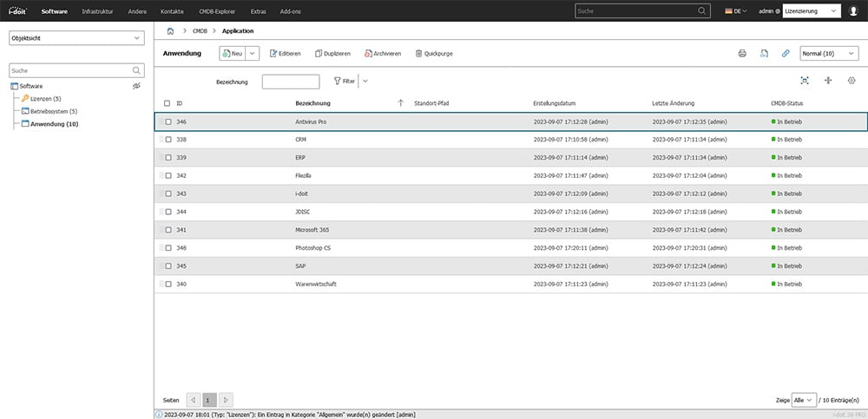The width and height of the screenshot is (868, 419).
Task: Open the Lizenzierung tenant dropdown
Action: pos(812,10)
